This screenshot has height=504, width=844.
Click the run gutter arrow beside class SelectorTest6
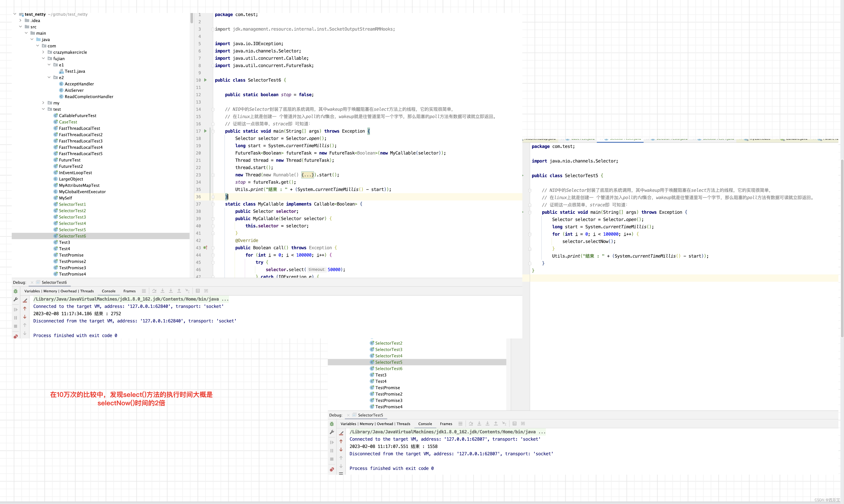205,80
